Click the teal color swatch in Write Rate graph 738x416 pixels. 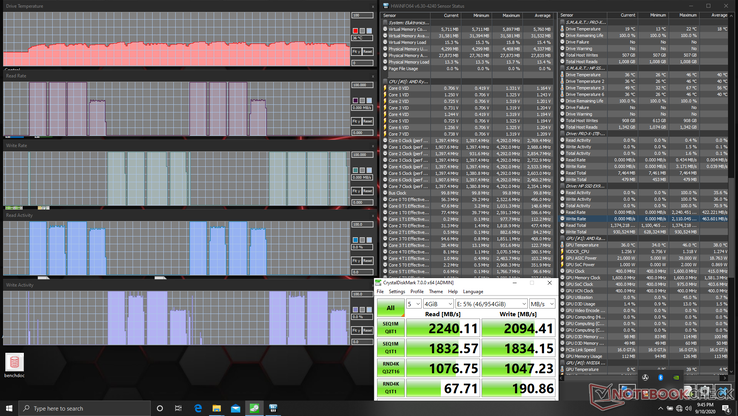[355, 170]
